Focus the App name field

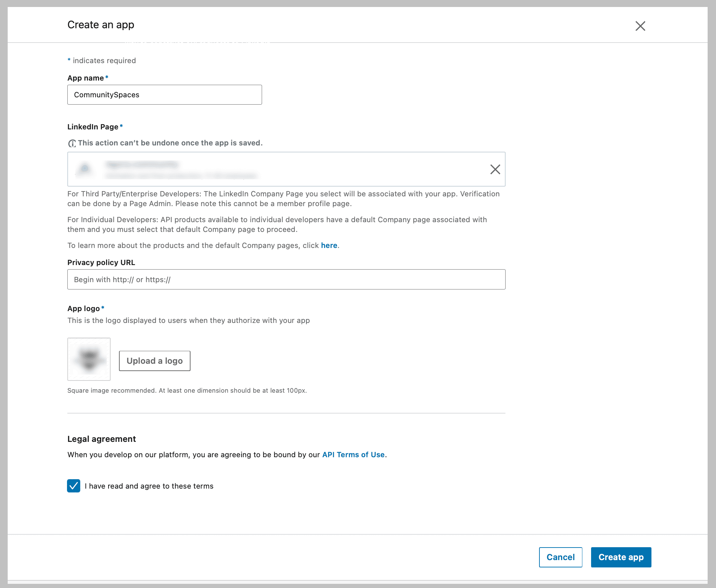pos(164,95)
